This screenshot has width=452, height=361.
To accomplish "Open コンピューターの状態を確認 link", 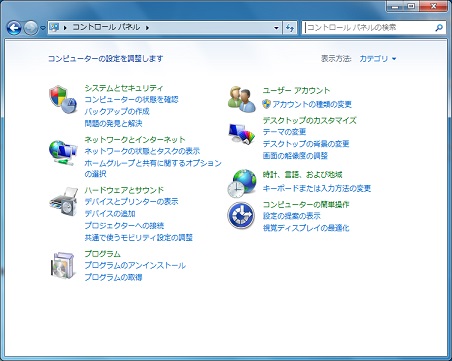I will click(131, 100).
